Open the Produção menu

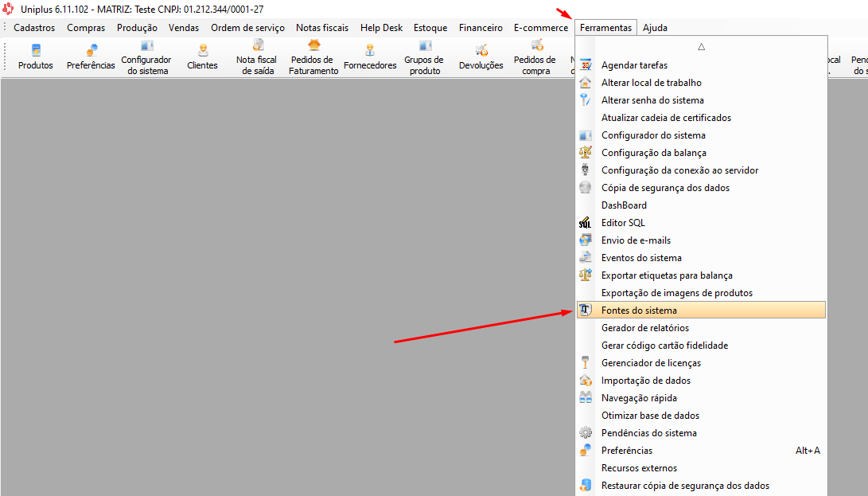pyautogui.click(x=137, y=28)
